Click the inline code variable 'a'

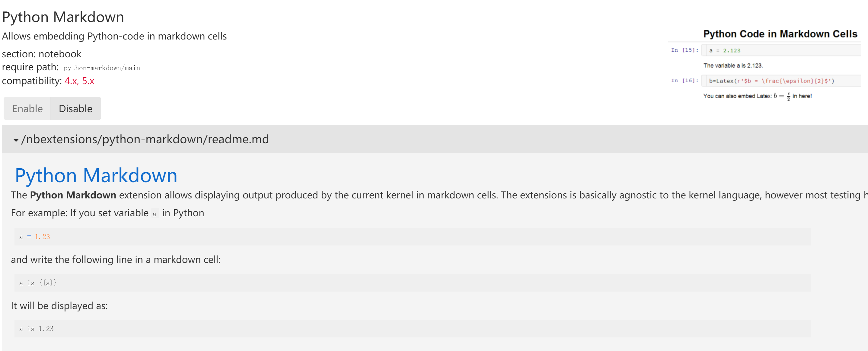click(x=154, y=214)
